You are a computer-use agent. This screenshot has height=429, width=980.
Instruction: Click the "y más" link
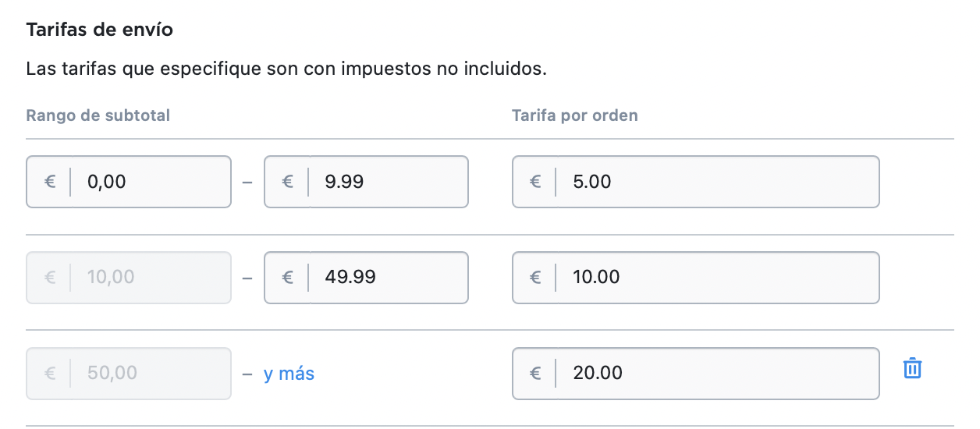point(289,374)
